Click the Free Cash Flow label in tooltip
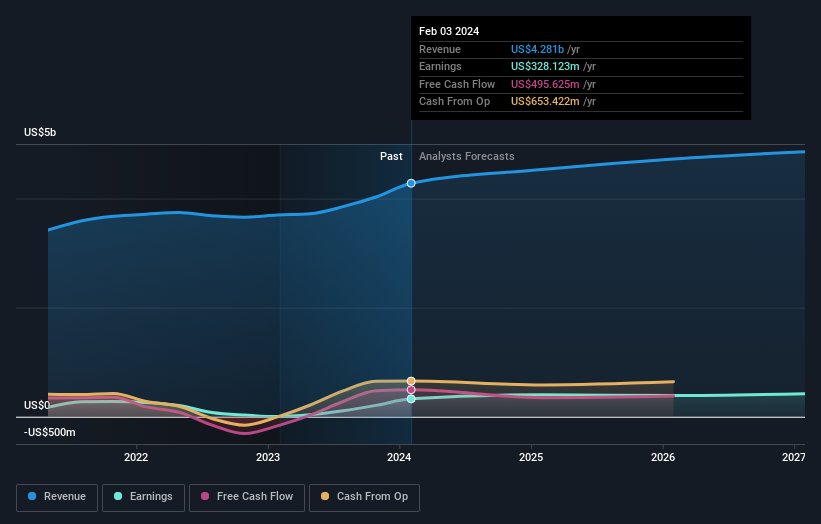The width and height of the screenshot is (821, 524). 457,84
